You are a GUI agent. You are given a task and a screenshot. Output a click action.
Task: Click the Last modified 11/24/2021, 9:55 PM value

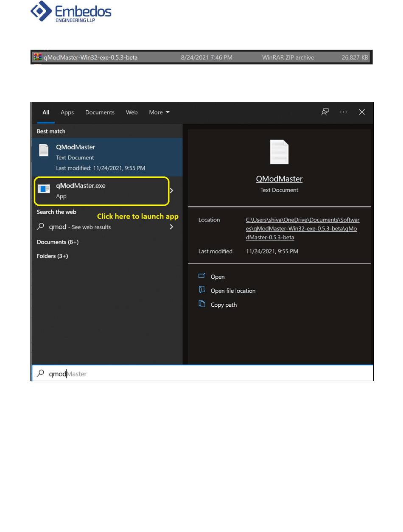pyautogui.click(x=272, y=252)
